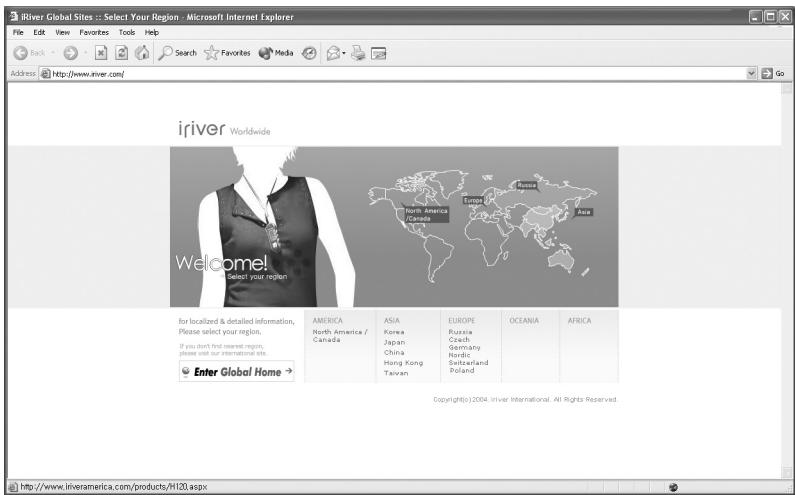
Task: Click the ASIA column heading
Action: [392, 321]
